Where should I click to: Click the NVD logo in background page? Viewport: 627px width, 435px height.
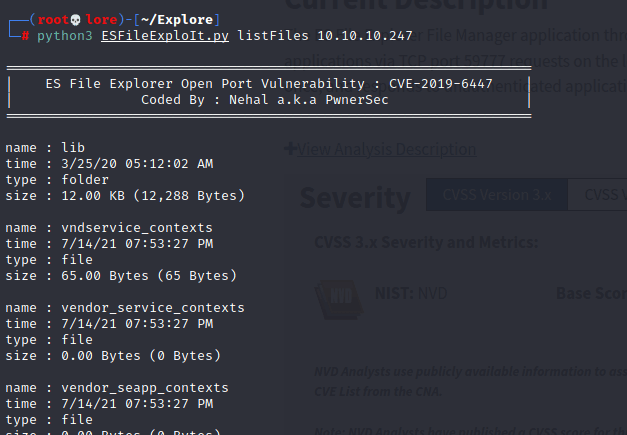(339, 299)
